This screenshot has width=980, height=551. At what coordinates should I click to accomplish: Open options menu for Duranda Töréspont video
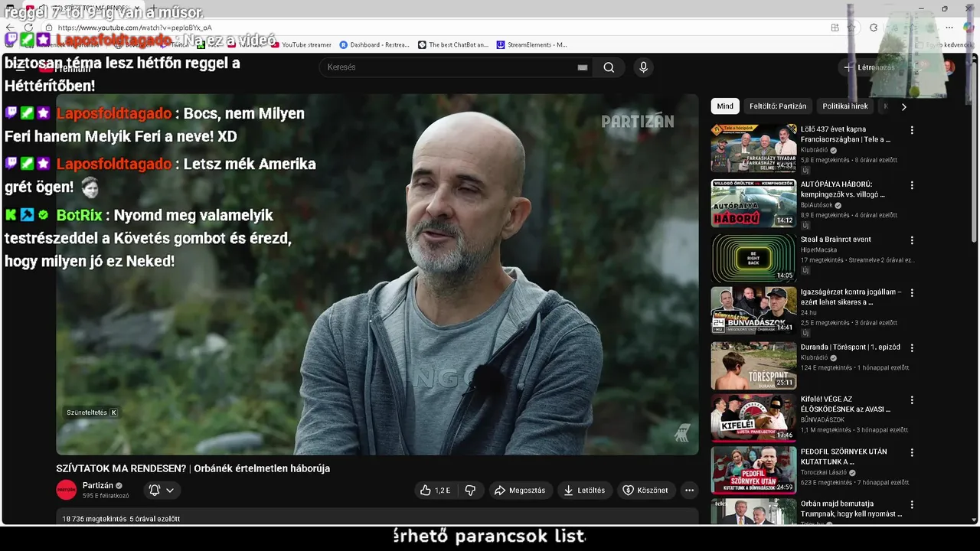[912, 347]
